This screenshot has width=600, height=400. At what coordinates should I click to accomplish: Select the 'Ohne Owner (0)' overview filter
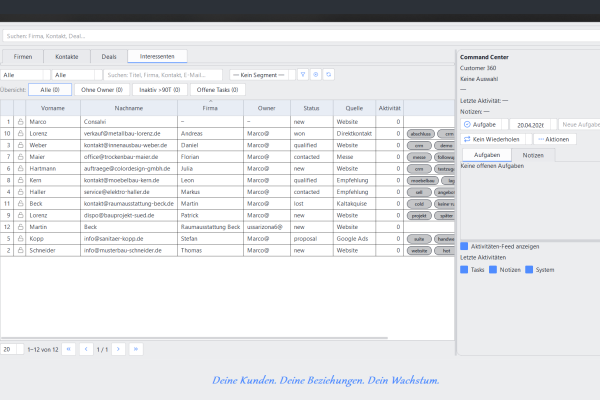click(x=102, y=90)
